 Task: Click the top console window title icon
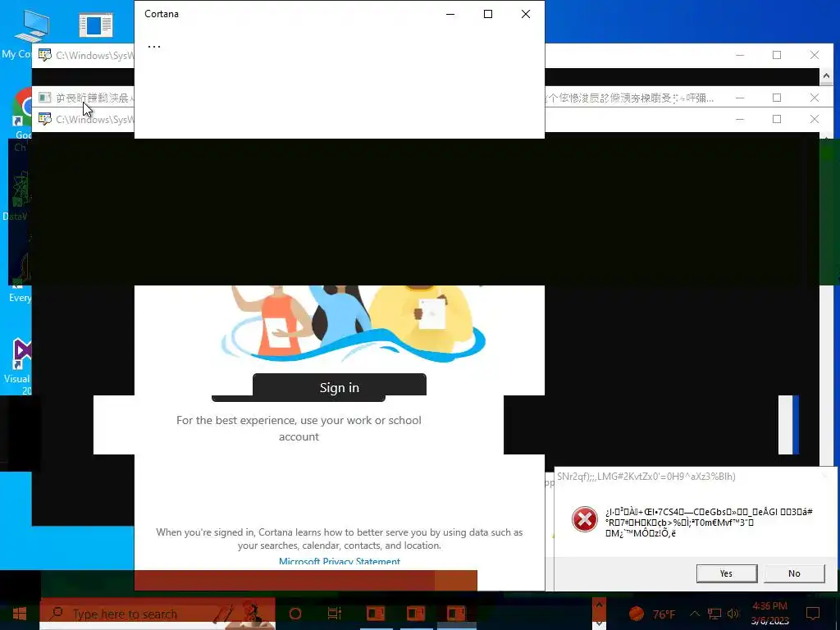(x=45, y=55)
